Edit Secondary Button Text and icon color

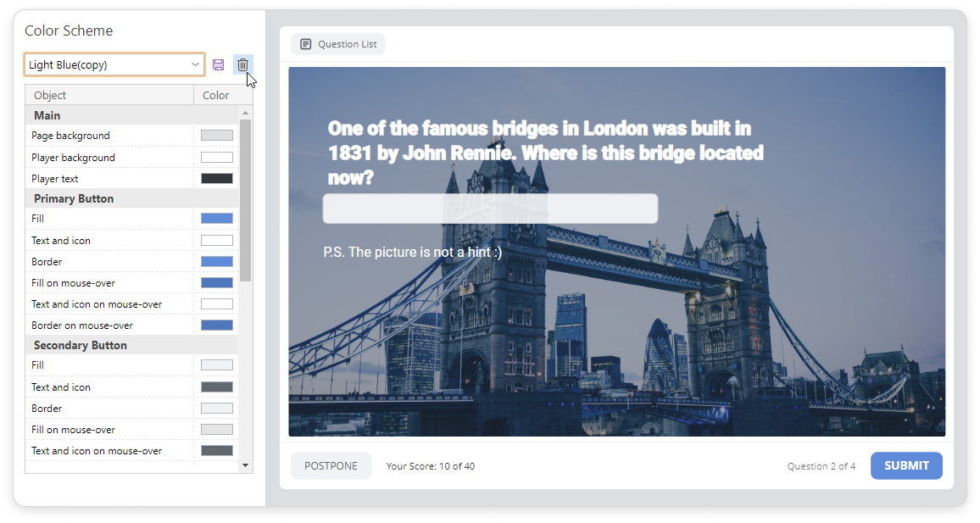[216, 387]
